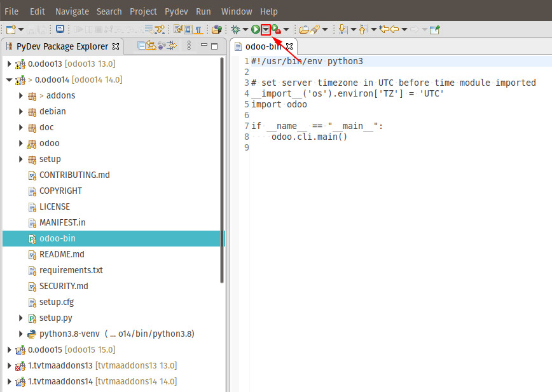Viewport: 552px width, 392px height.
Task: Click the Collapse All icon in Package Explorer
Action: 143,46
